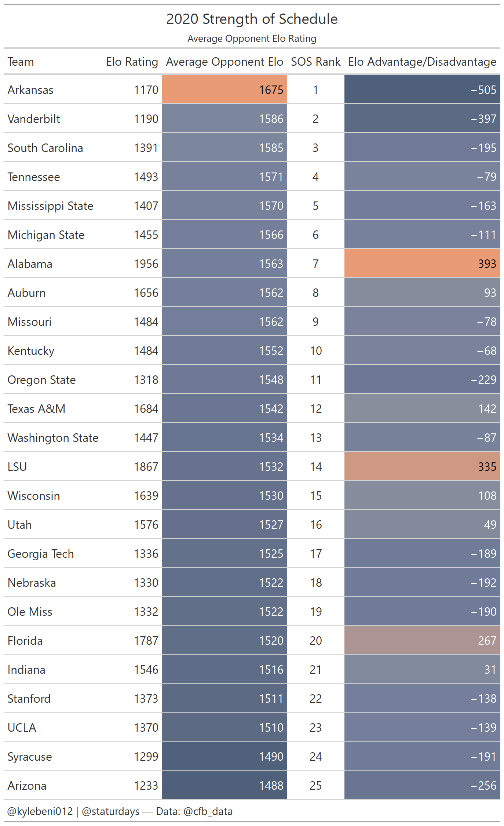
Task: Select Texas A&M's 1684 Elo rating
Action: click(146, 409)
